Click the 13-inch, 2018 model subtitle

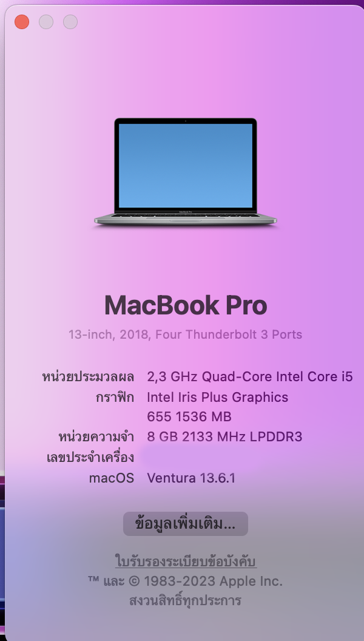pyautogui.click(x=185, y=334)
